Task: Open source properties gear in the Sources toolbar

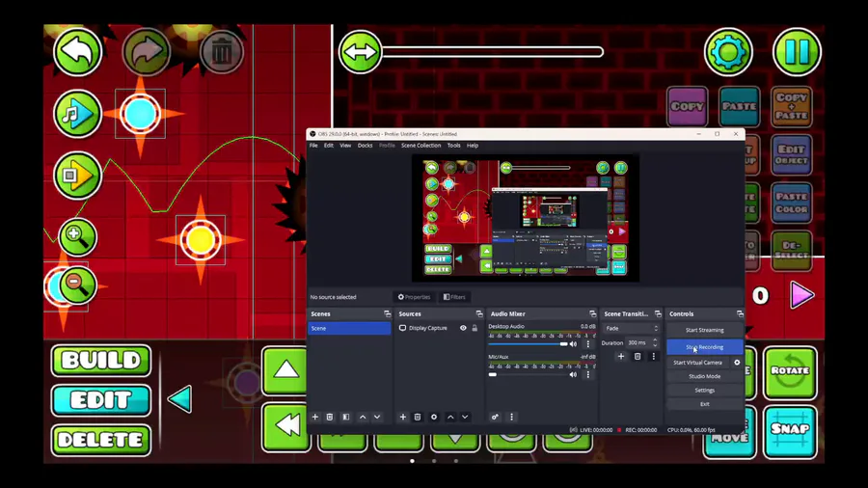Action: point(434,418)
